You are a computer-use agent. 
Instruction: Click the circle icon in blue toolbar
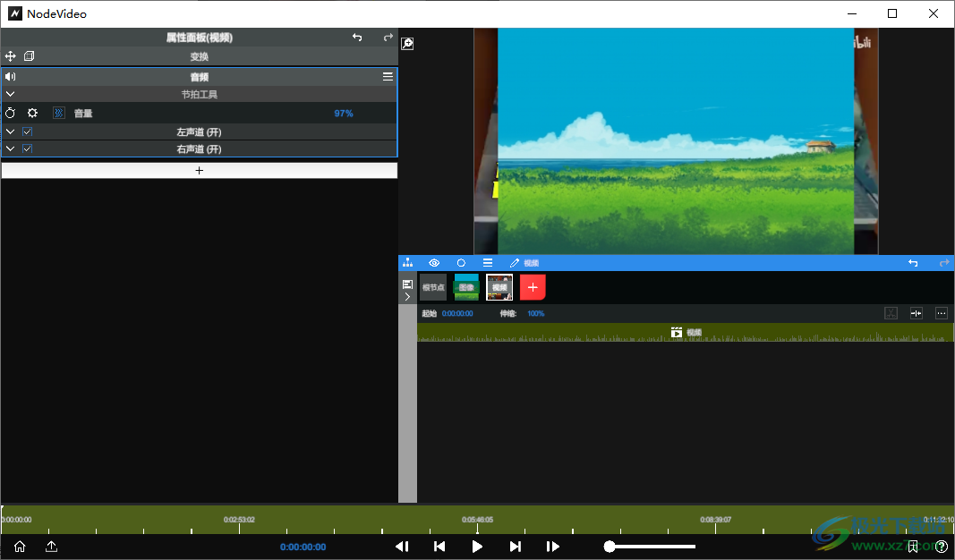[x=461, y=263]
